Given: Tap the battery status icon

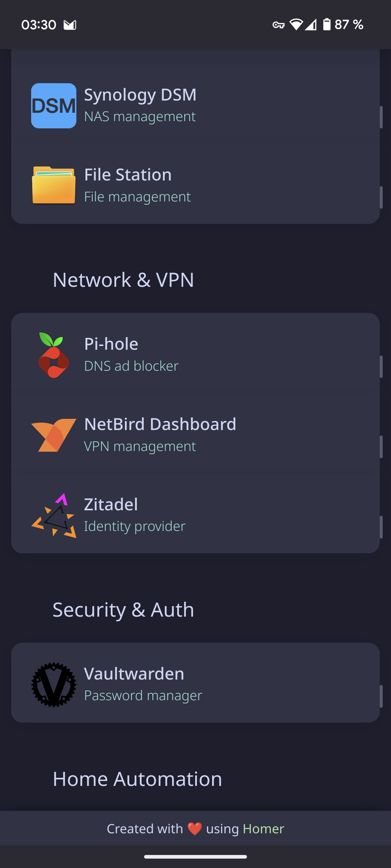Looking at the screenshot, I should point(327,25).
